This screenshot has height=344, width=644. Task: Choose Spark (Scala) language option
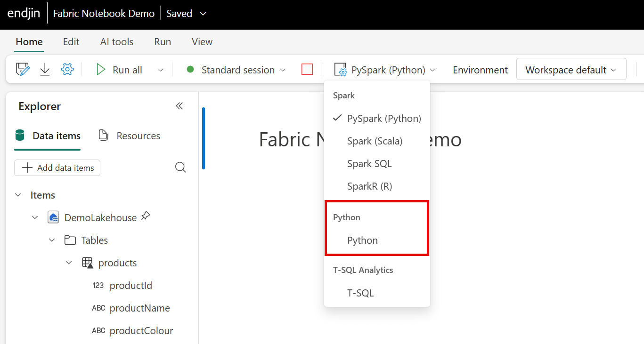375,141
